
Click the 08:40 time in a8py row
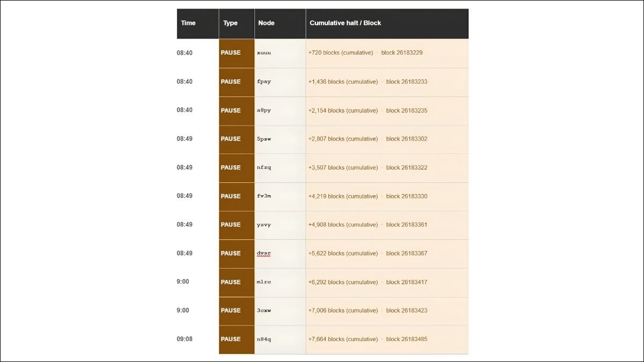click(185, 110)
